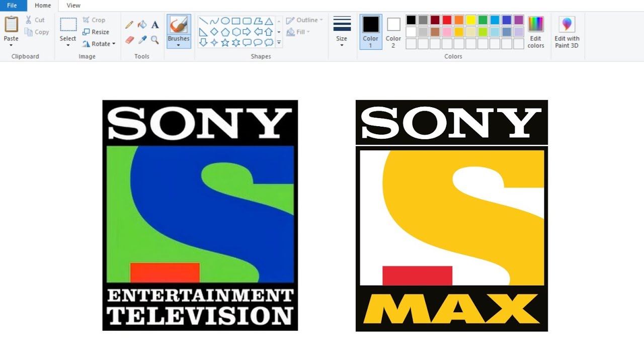Screen dimensions: 644x362
Task: Pick the purple color swatch
Action: (519, 20)
